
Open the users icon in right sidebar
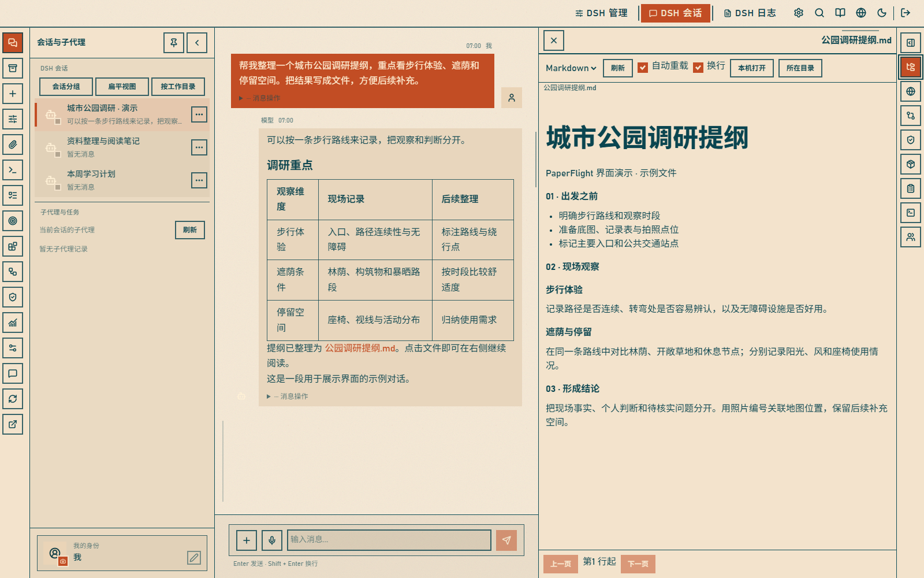pyautogui.click(x=911, y=237)
